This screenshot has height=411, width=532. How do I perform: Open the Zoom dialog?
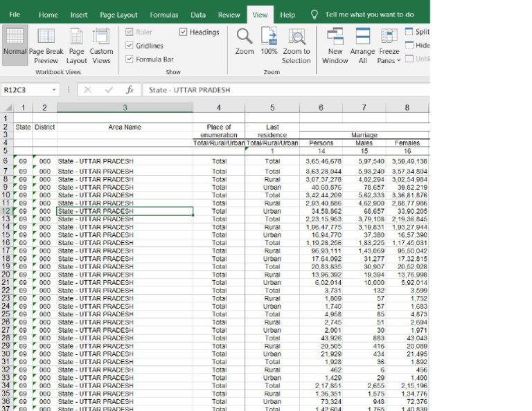[245, 42]
